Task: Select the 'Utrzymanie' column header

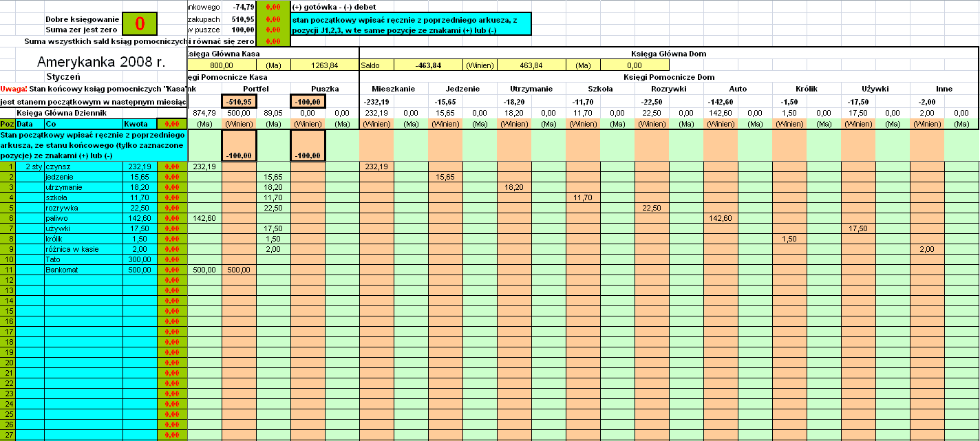Action: tap(531, 89)
